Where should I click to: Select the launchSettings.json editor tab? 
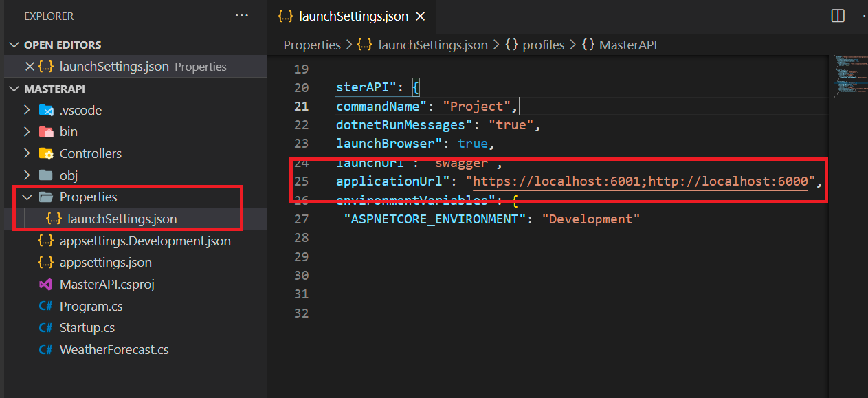coord(352,15)
